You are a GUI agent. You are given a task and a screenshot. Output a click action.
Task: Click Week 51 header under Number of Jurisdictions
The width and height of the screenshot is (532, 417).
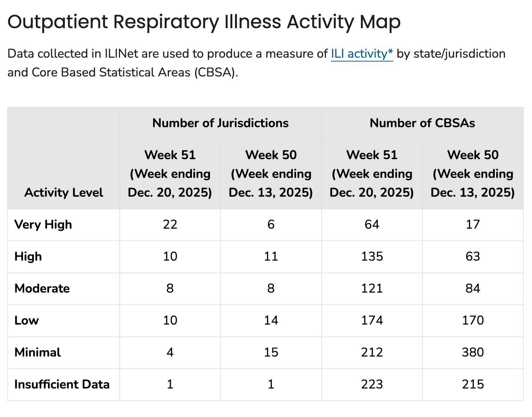pyautogui.click(x=170, y=173)
